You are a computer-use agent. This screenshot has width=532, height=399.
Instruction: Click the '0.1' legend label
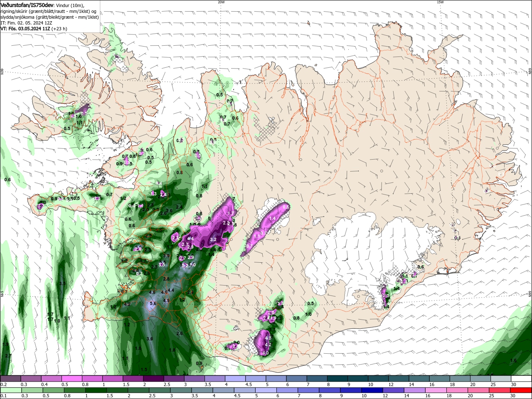pos(3,396)
